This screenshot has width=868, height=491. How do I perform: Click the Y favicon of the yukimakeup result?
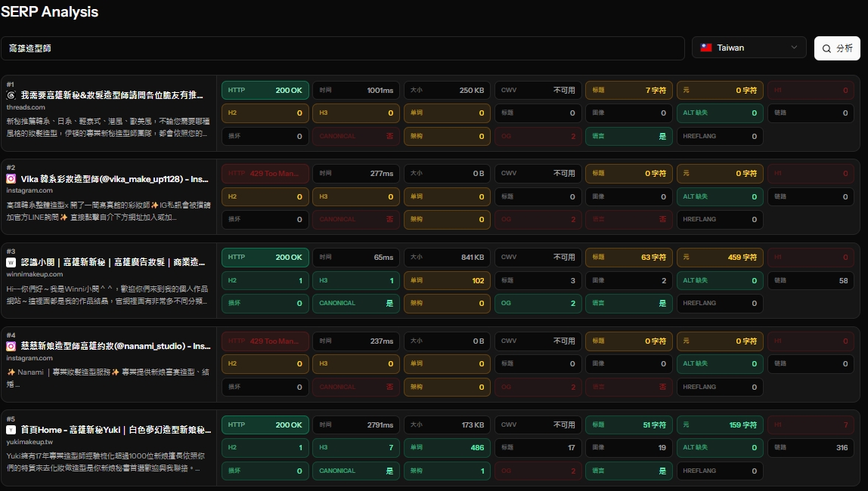point(11,430)
